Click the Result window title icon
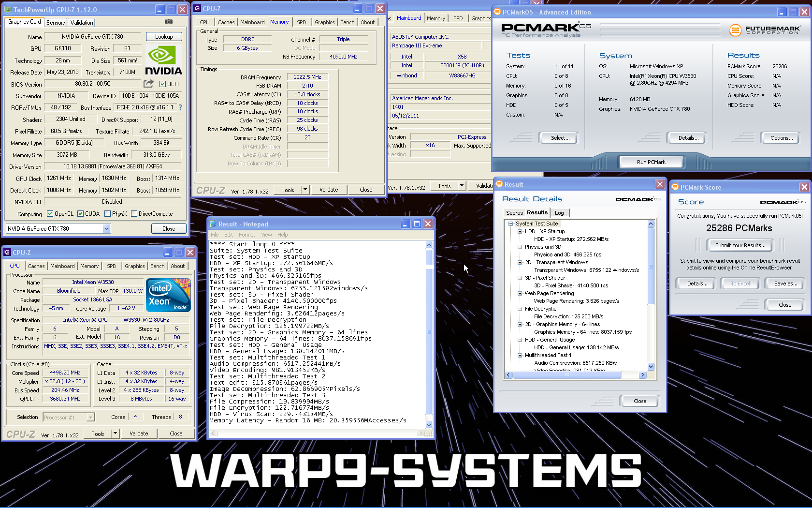The height and width of the screenshot is (508, 812). pyautogui.click(x=499, y=184)
